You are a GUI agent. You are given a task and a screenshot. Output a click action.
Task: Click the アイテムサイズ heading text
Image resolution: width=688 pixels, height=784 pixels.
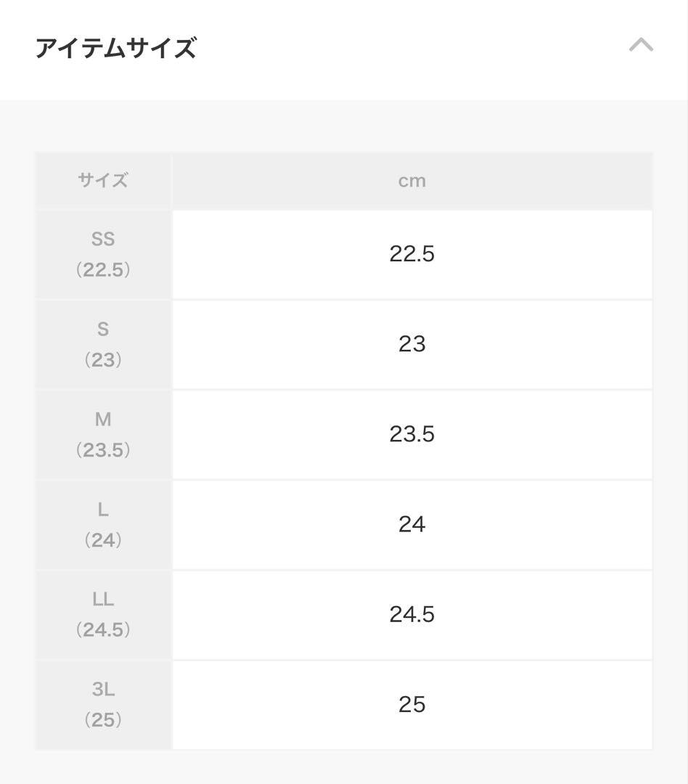point(116,49)
